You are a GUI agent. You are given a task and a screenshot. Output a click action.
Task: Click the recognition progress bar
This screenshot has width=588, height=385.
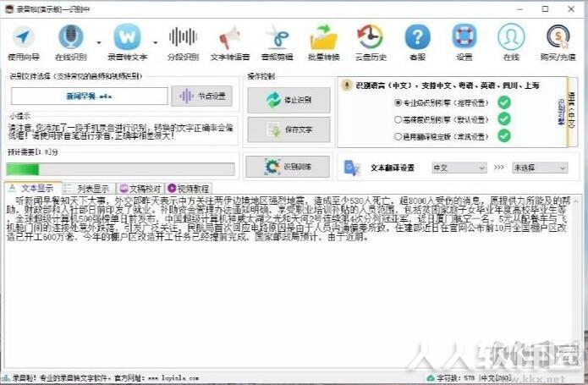point(120,169)
